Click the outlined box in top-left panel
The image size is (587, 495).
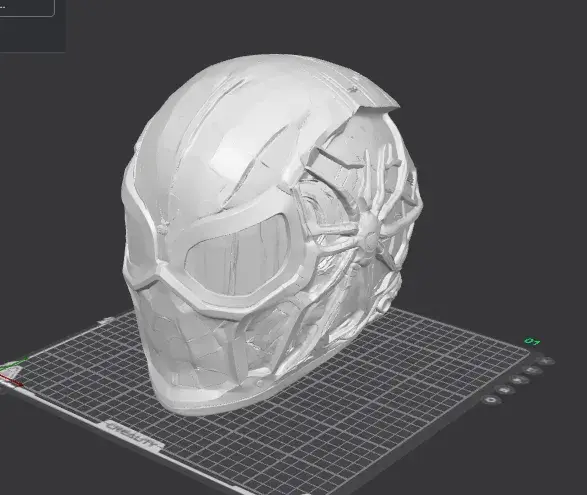pos(27,8)
